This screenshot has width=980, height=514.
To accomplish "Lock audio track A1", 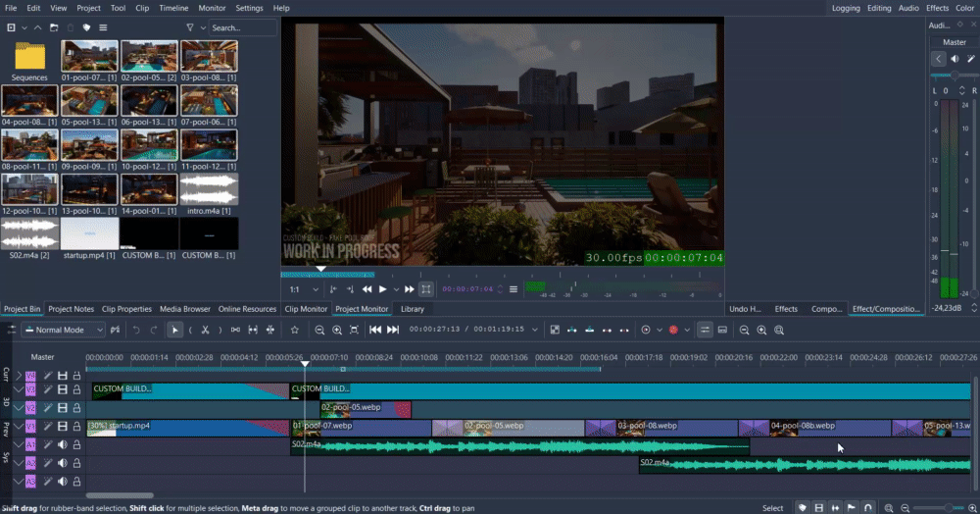I will (76, 444).
